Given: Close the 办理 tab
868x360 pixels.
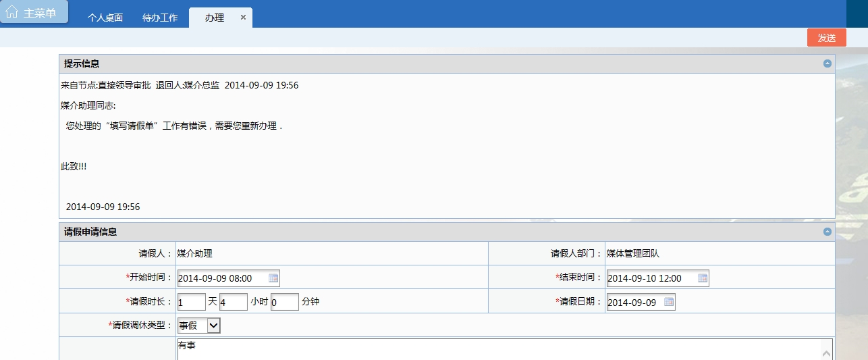Looking at the screenshot, I should (x=243, y=18).
